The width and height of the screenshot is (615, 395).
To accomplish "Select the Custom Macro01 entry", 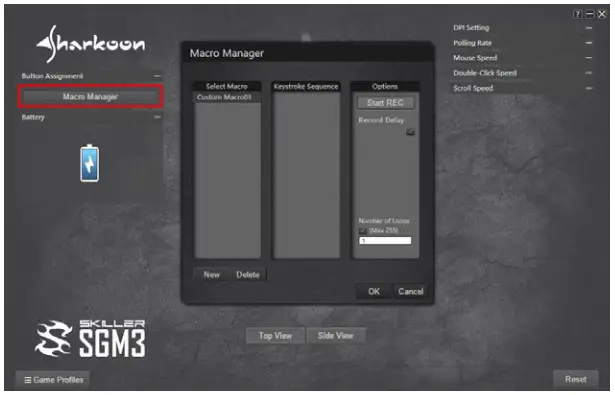I will pyautogui.click(x=228, y=97).
